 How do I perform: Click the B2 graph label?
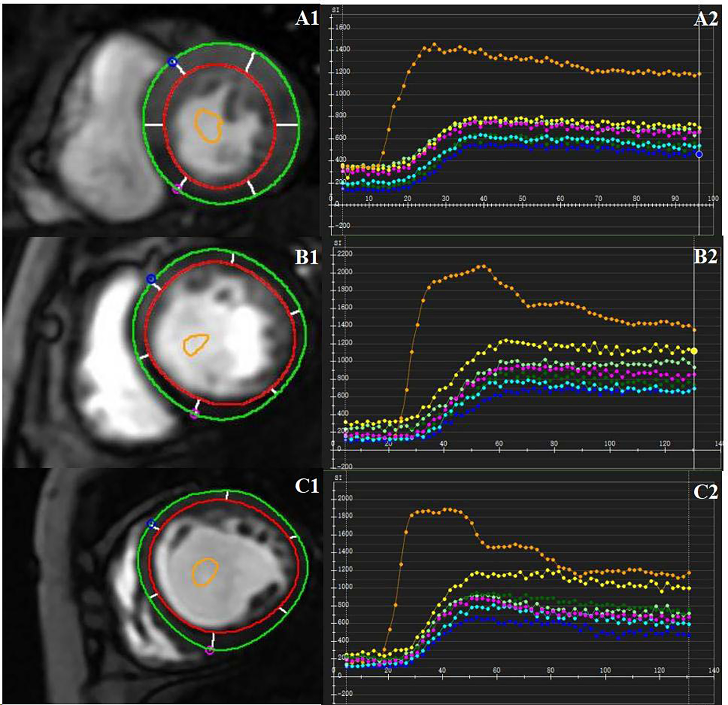click(x=705, y=257)
